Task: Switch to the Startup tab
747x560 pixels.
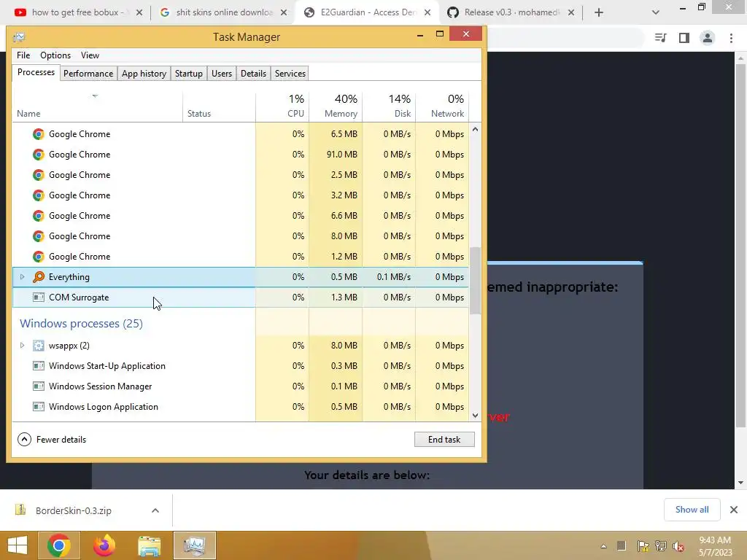Action: click(189, 74)
